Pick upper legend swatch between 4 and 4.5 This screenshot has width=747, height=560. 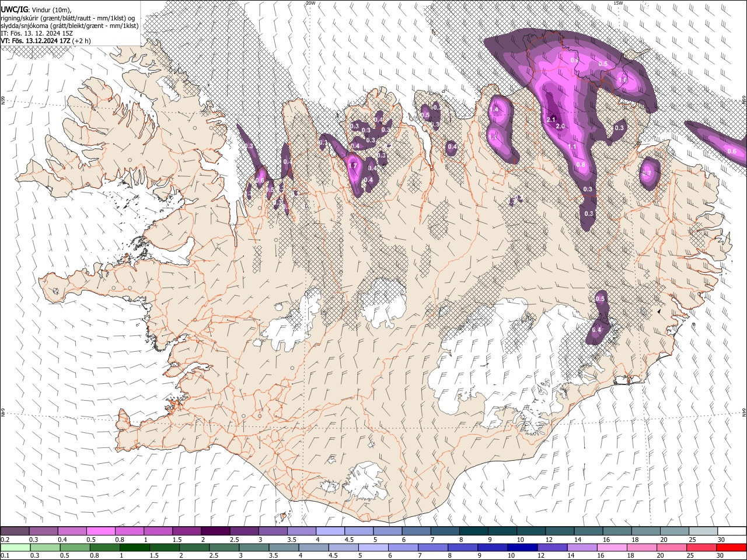(x=330, y=531)
